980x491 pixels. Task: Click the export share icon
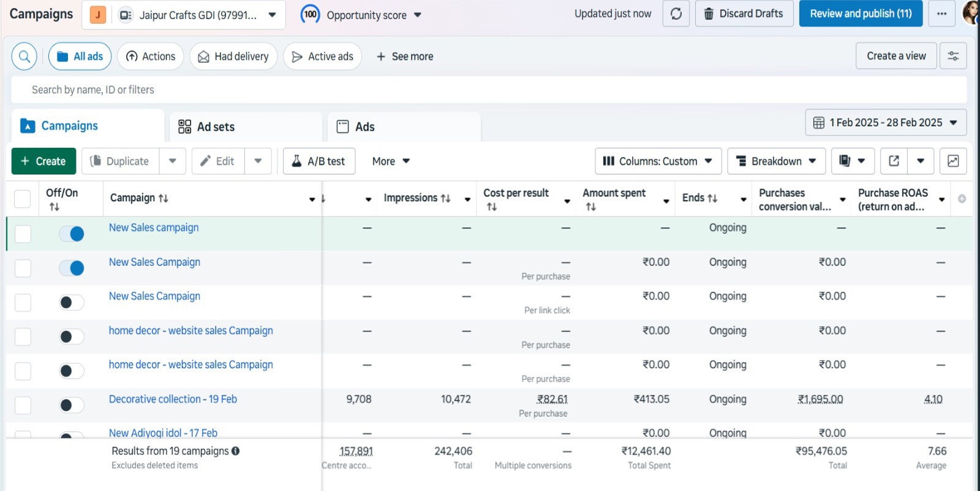[x=894, y=161]
